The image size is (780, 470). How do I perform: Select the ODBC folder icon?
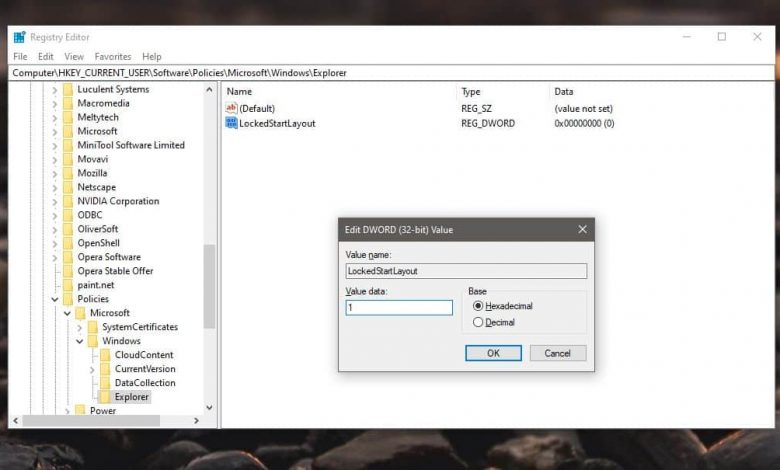[68, 215]
